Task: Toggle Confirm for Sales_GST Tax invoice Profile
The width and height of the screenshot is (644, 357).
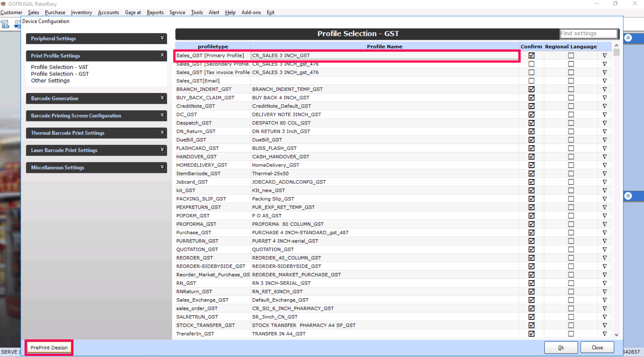Action: 532,72
